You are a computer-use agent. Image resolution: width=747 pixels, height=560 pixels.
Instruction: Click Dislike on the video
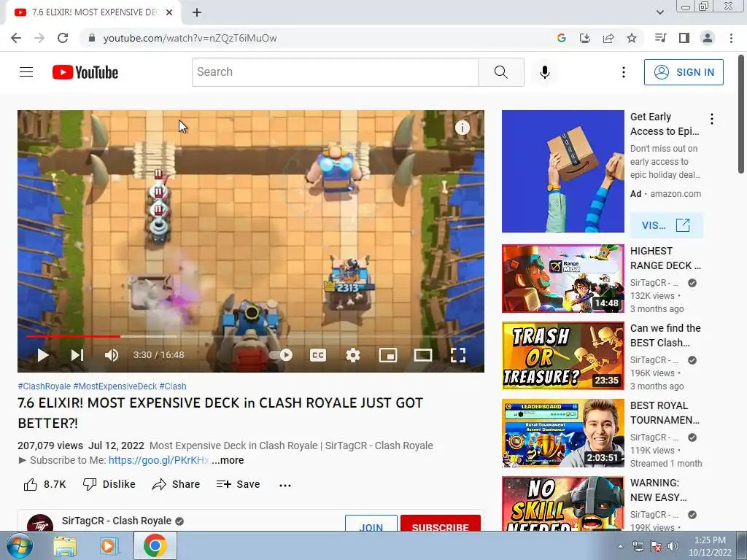coord(109,484)
